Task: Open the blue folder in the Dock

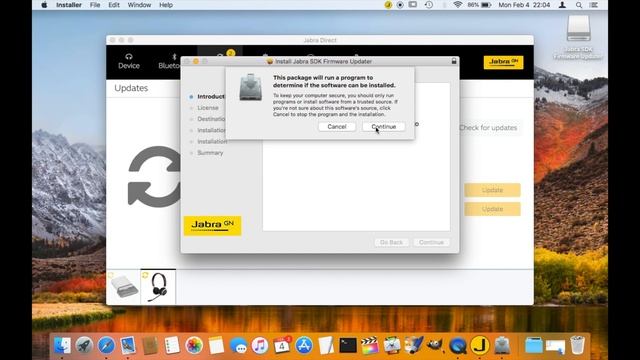Action: 533,345
